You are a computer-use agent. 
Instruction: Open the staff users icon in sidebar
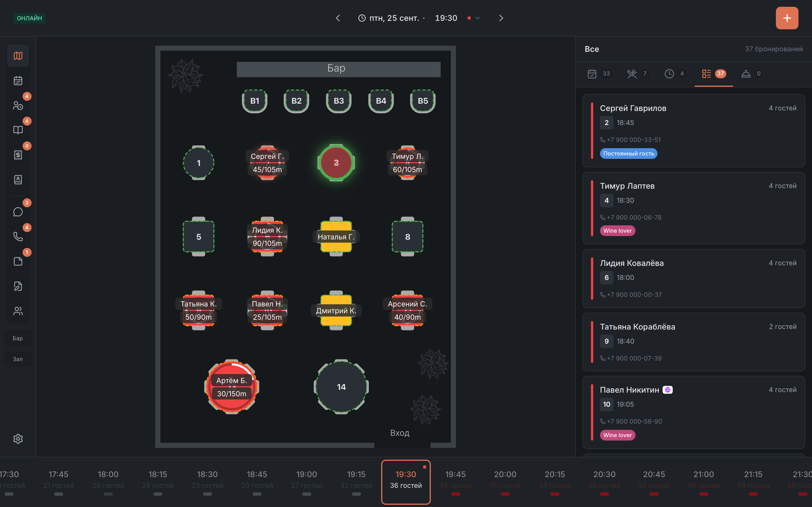tap(18, 311)
